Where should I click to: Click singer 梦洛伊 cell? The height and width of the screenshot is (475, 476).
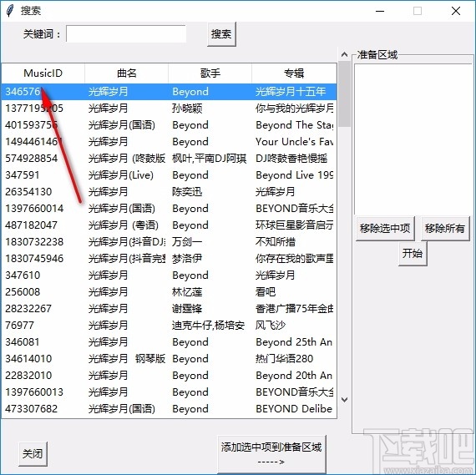point(187,259)
